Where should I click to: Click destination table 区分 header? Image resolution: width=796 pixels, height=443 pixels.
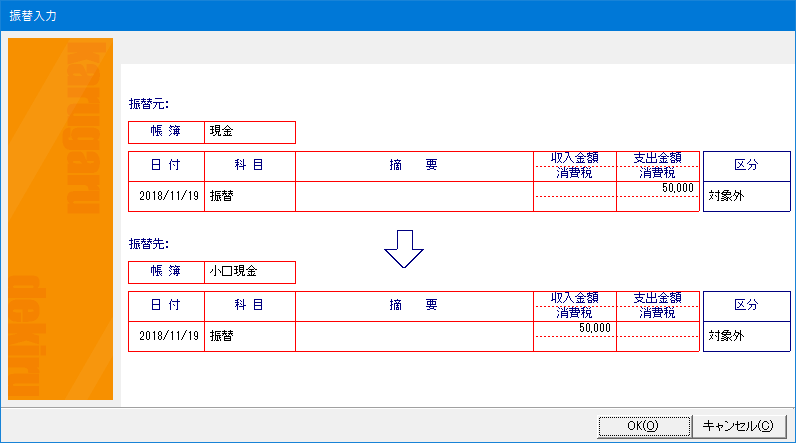pyautogui.click(x=746, y=306)
